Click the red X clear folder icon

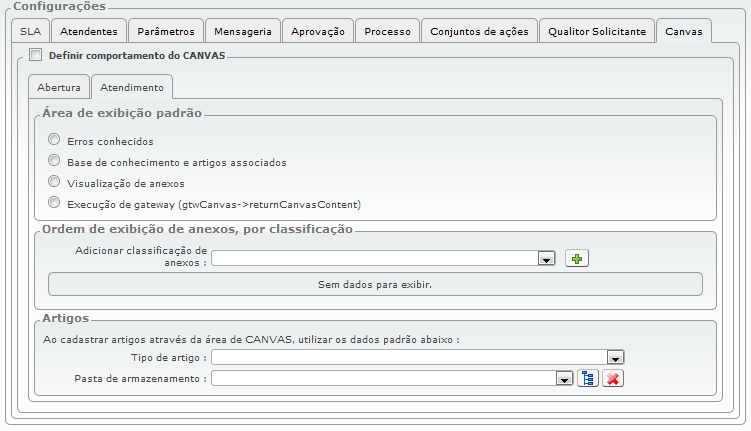(613, 378)
